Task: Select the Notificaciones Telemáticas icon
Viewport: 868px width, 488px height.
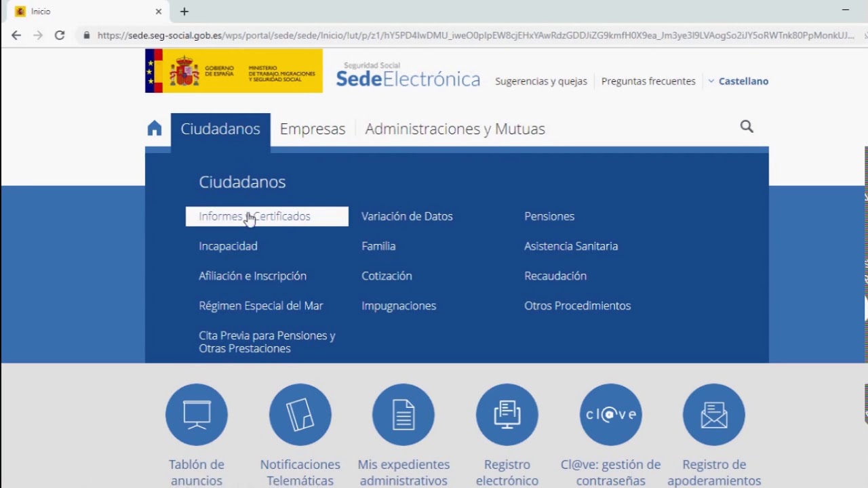Action: tap(300, 414)
